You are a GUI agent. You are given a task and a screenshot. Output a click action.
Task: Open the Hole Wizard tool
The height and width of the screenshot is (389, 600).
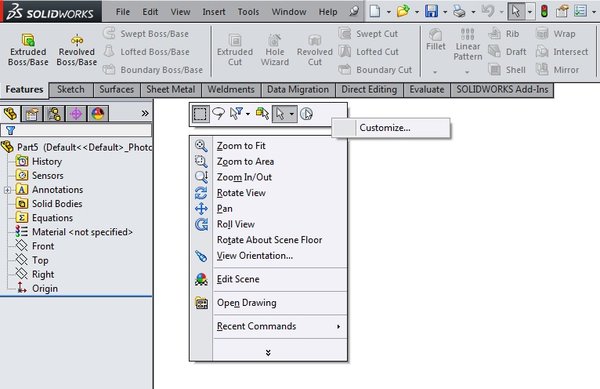coord(275,50)
